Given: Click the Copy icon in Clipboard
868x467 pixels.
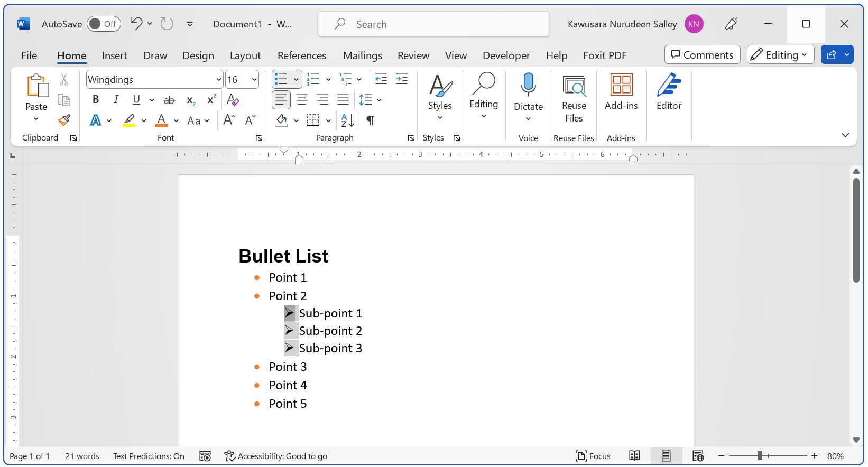Looking at the screenshot, I should pos(64,100).
